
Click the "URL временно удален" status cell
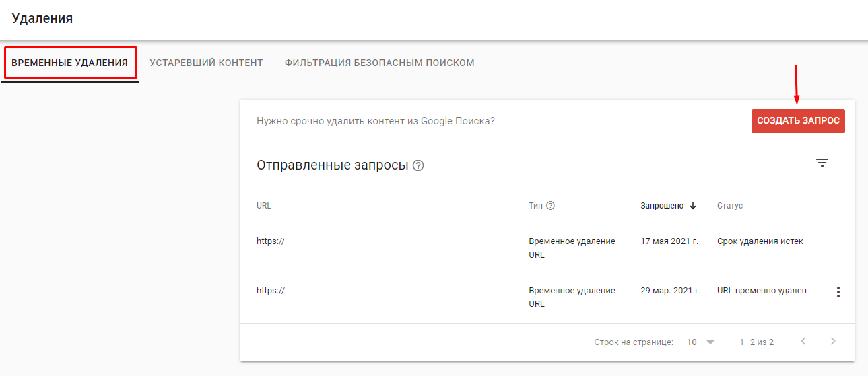(x=762, y=291)
